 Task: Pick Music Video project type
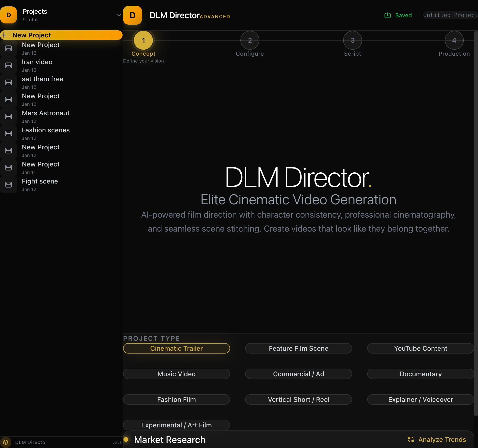point(177,374)
